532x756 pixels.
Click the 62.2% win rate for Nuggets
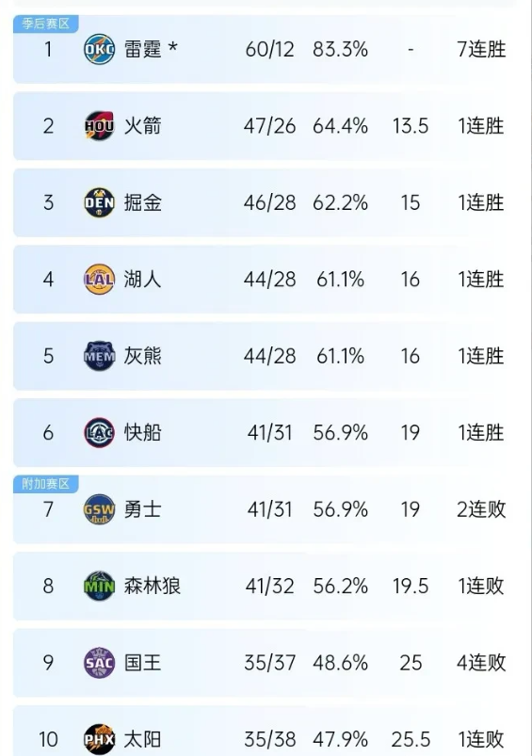[x=341, y=202]
